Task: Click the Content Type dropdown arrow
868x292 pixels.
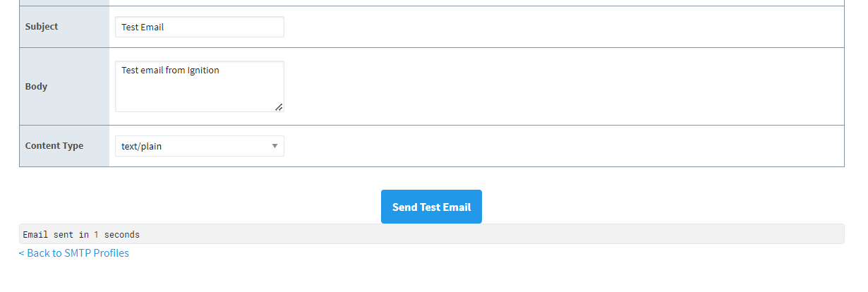Action: pyautogui.click(x=275, y=146)
